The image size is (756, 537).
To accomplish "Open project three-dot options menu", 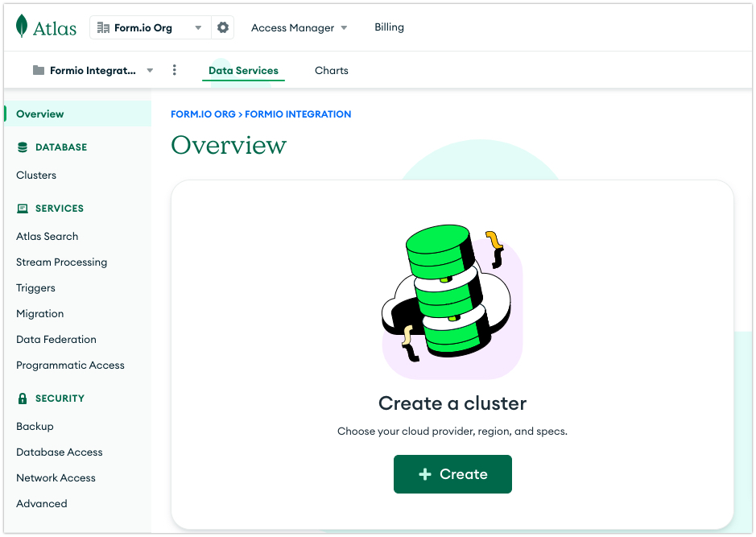I will [175, 70].
